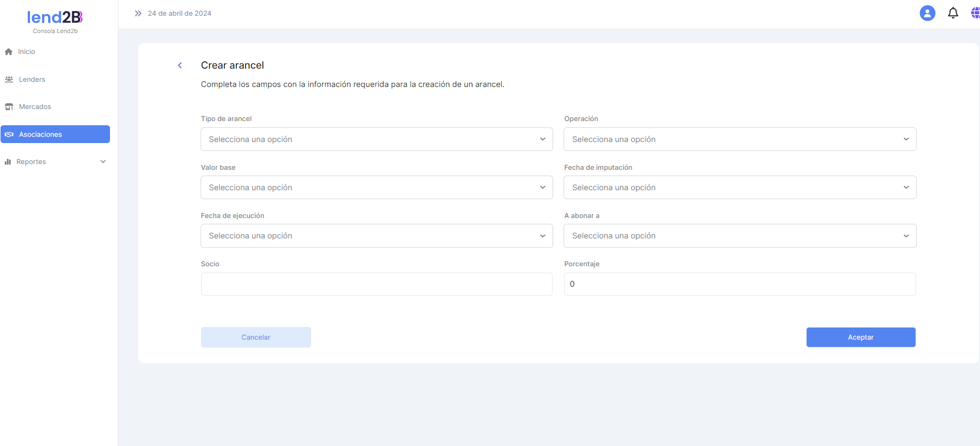
Task: Click the globe language icon
Action: tap(975, 13)
